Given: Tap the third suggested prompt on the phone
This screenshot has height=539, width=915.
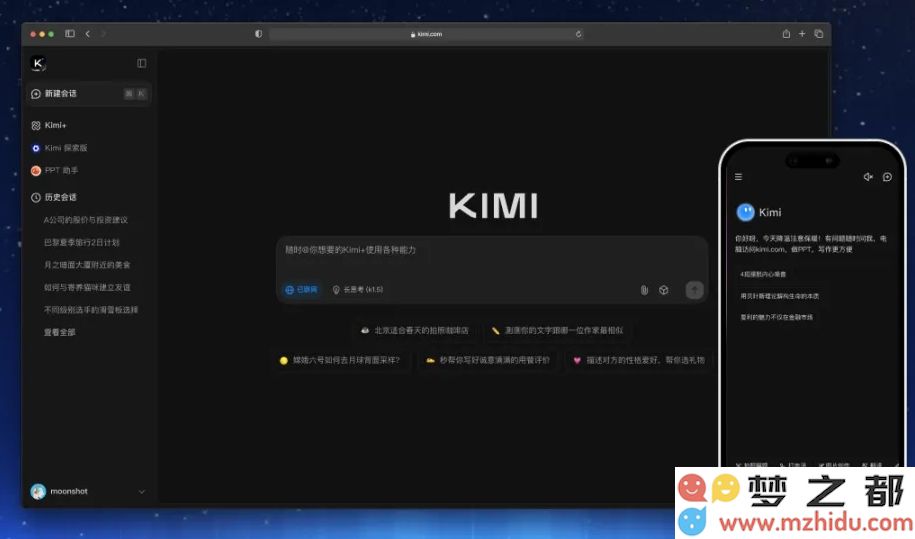Looking at the screenshot, I should coord(776,317).
